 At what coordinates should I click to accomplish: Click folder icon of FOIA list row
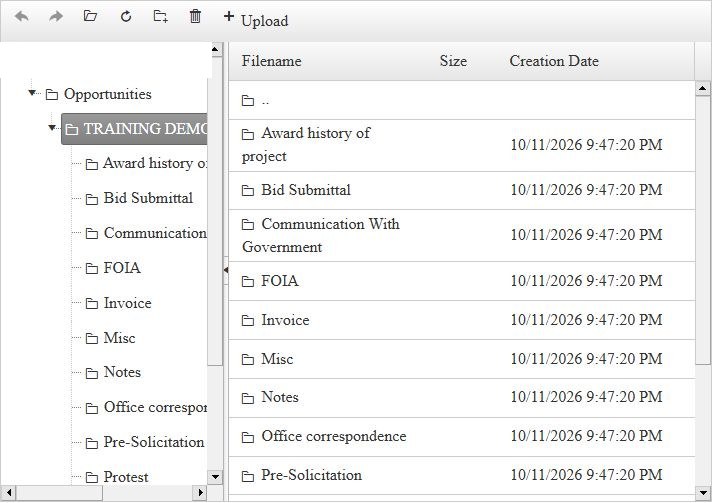point(248,282)
